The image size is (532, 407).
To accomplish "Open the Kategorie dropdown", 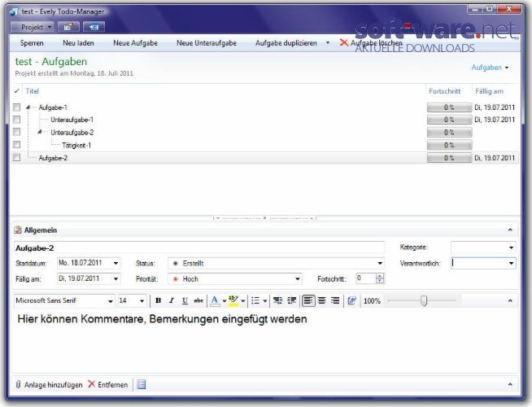I will pos(511,247).
